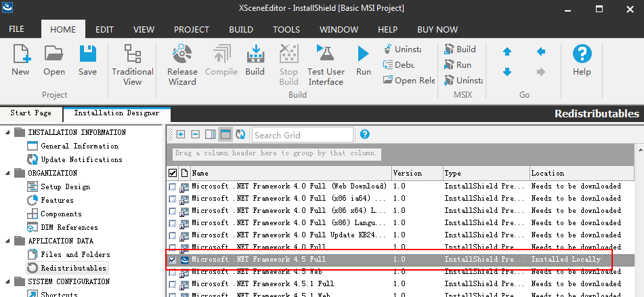Start a Build from the Build group
644x297 pixels.
(x=255, y=60)
